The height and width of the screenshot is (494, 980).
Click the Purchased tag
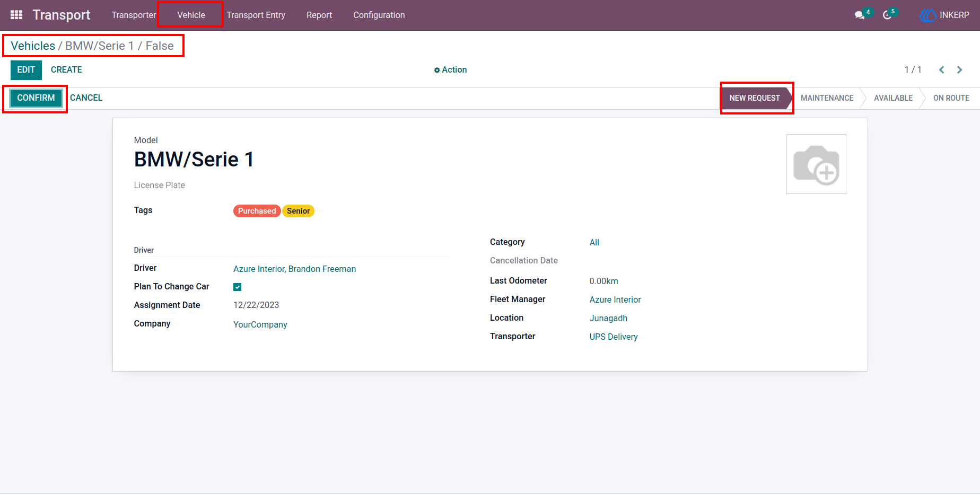point(257,211)
